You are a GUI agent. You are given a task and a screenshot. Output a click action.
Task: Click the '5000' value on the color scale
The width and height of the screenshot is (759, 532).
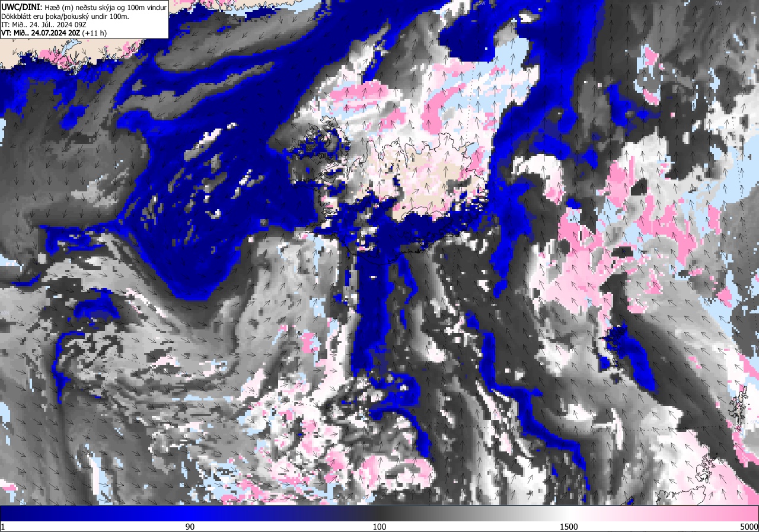(748, 527)
